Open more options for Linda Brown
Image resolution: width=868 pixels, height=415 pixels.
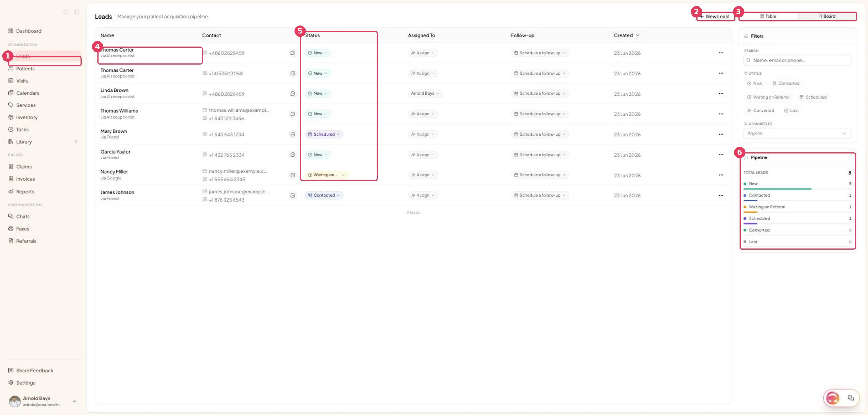[x=721, y=93]
